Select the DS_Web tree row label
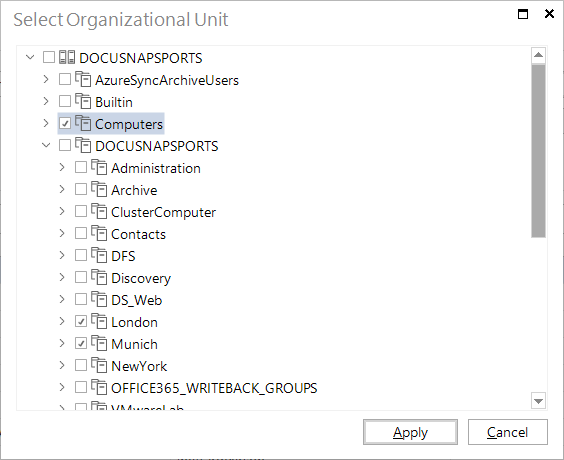Image resolution: width=564 pixels, height=460 pixels. click(x=137, y=300)
